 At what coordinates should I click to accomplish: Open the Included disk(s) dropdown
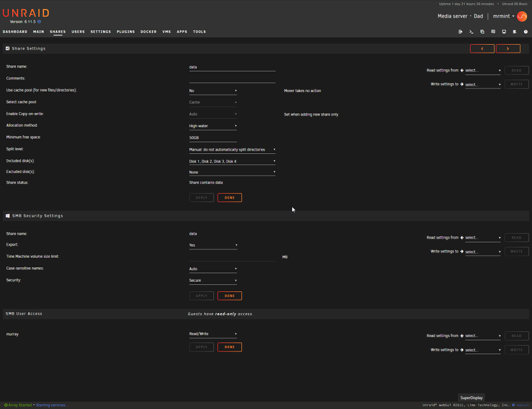click(232, 161)
